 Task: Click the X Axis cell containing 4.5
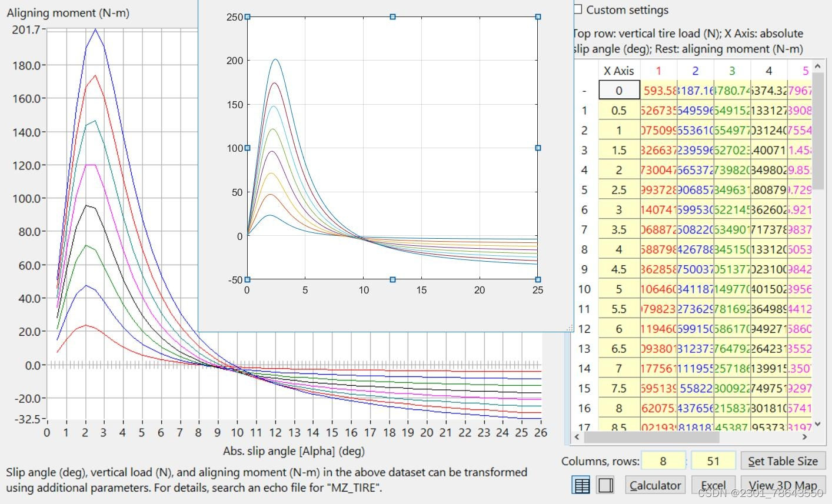[619, 269]
